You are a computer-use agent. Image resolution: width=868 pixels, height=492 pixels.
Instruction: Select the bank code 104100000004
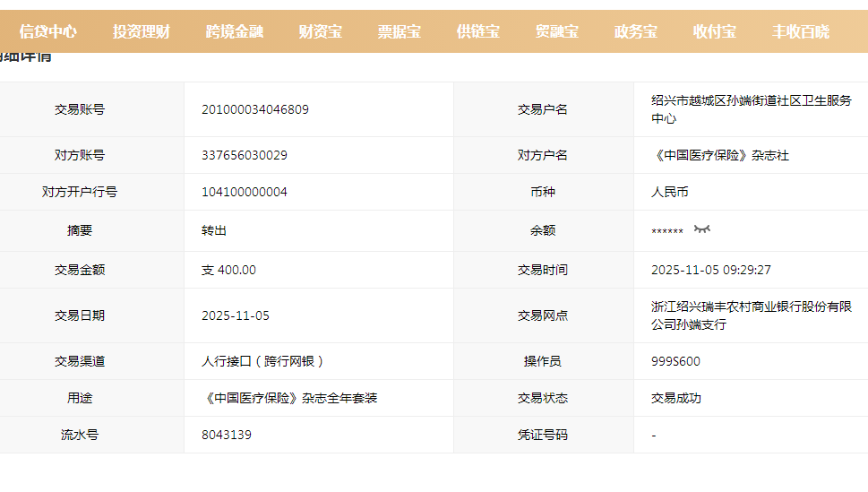coord(245,192)
